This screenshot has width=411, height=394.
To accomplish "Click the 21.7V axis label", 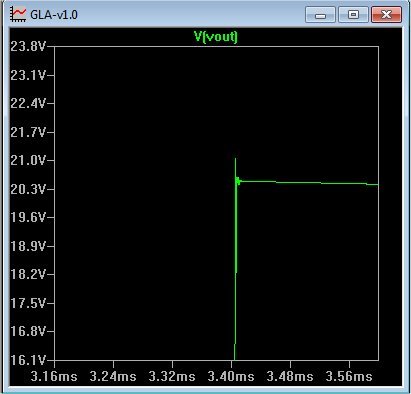I will click(28, 132).
